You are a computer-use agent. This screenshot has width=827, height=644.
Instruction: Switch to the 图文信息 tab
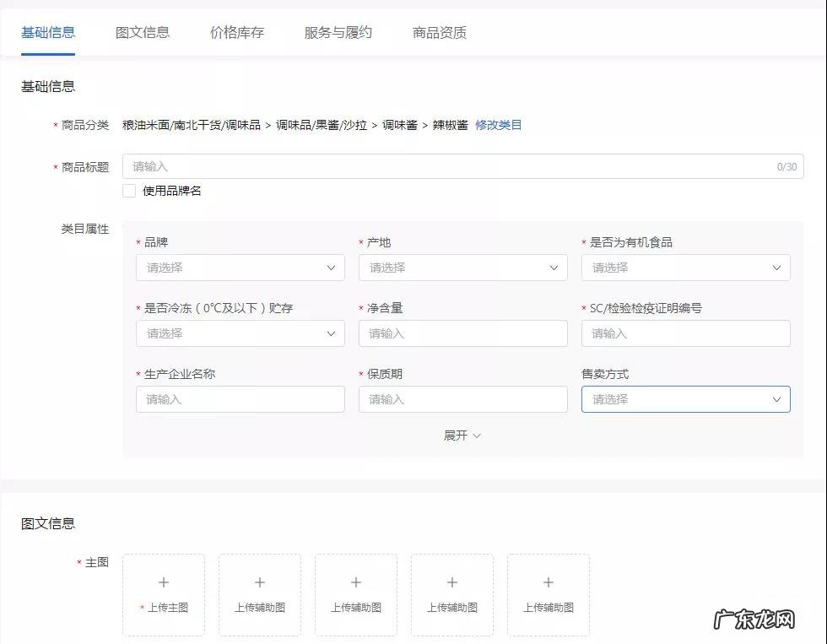pos(142,31)
